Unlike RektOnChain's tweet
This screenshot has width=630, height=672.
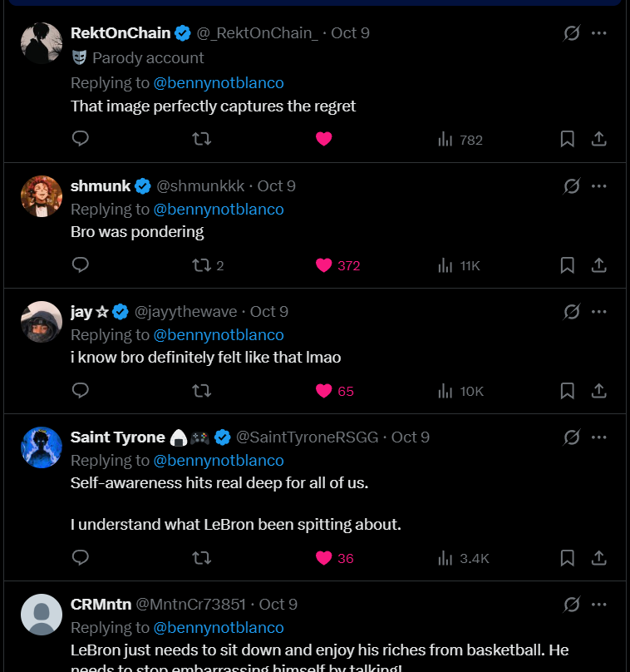click(324, 139)
